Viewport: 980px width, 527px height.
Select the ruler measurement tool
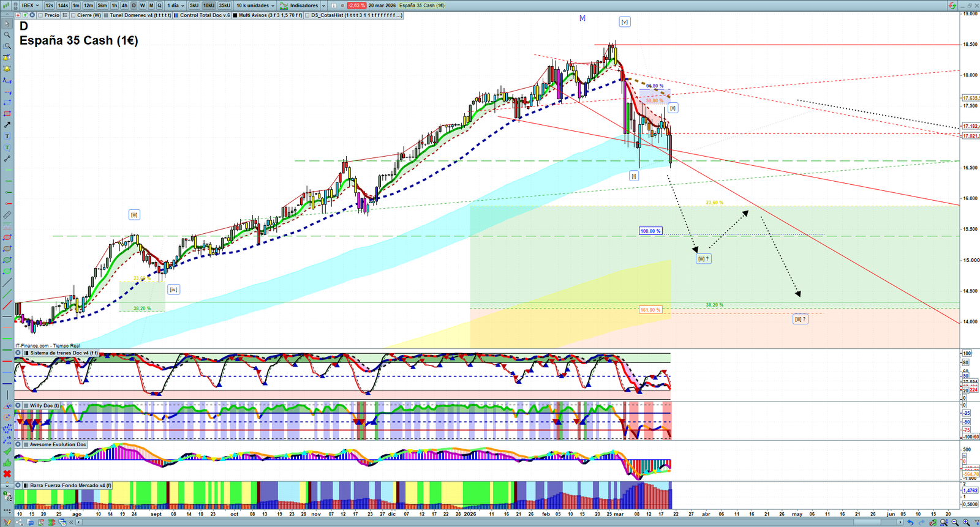click(x=7, y=215)
